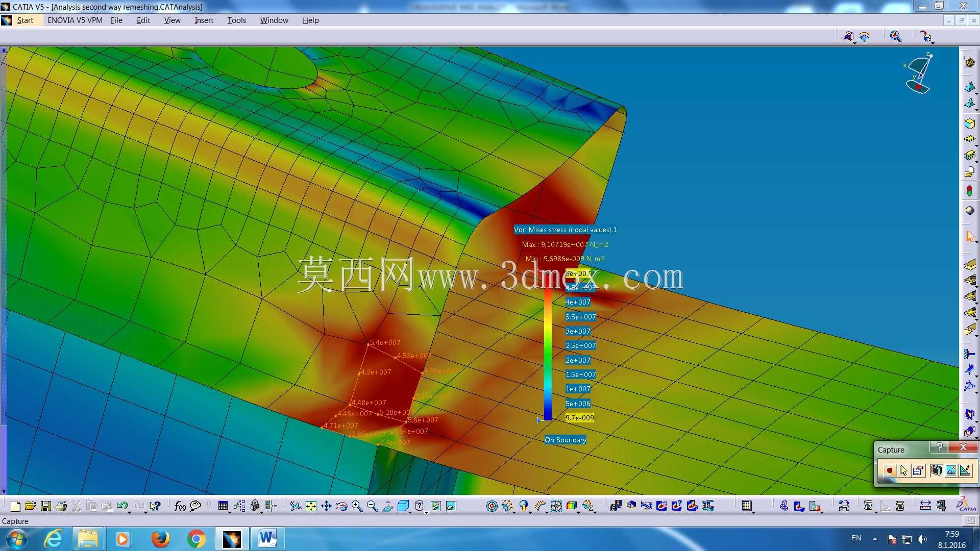Click the Zoom In magnifier

click(357, 506)
